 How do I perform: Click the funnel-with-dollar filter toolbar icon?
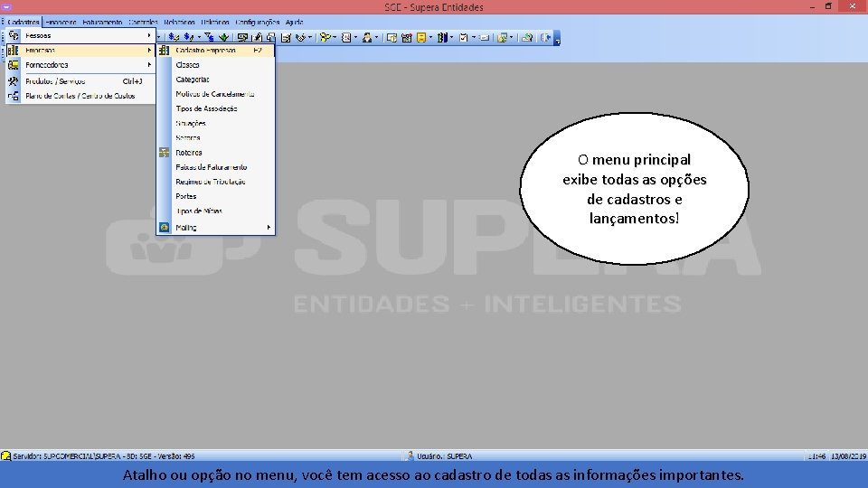[209, 38]
